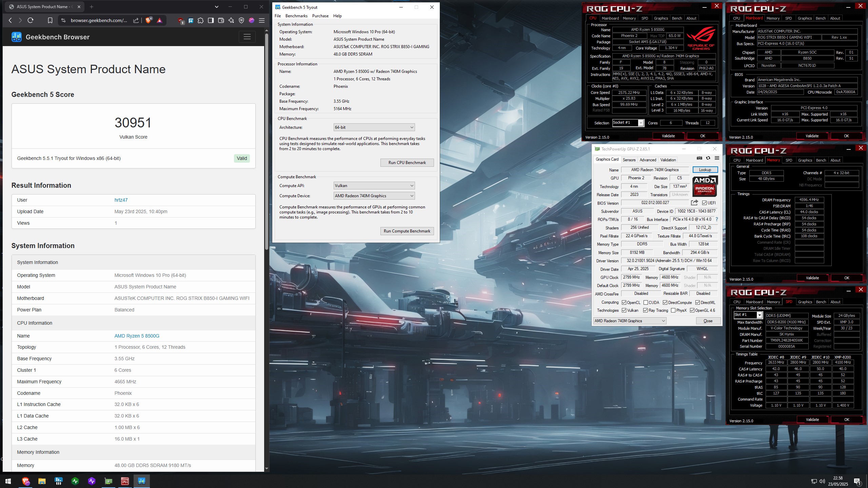Viewport: 868px width, 488px height.
Task: Click Validate in the CPU-Z SPD window
Action: click(x=812, y=419)
